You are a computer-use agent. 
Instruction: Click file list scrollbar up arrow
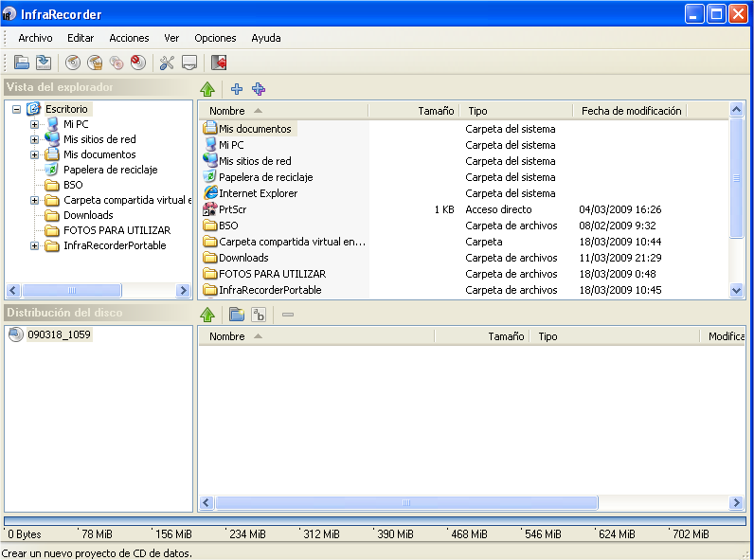coord(736,110)
